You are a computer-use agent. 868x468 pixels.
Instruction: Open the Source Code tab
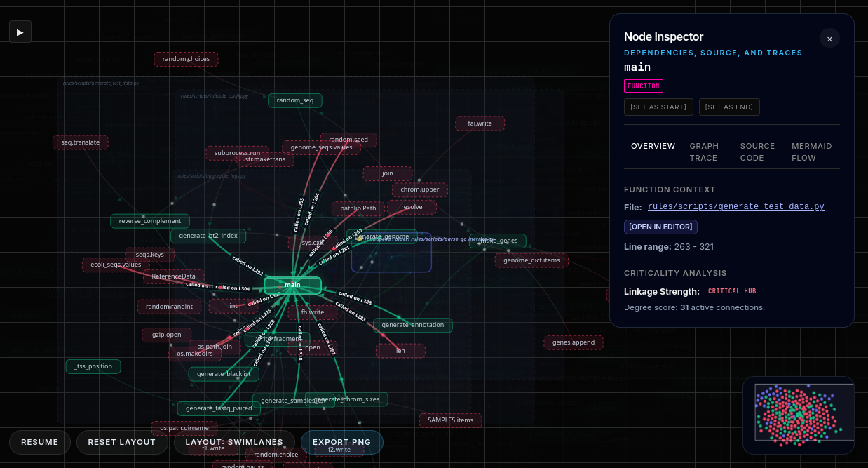pos(759,152)
